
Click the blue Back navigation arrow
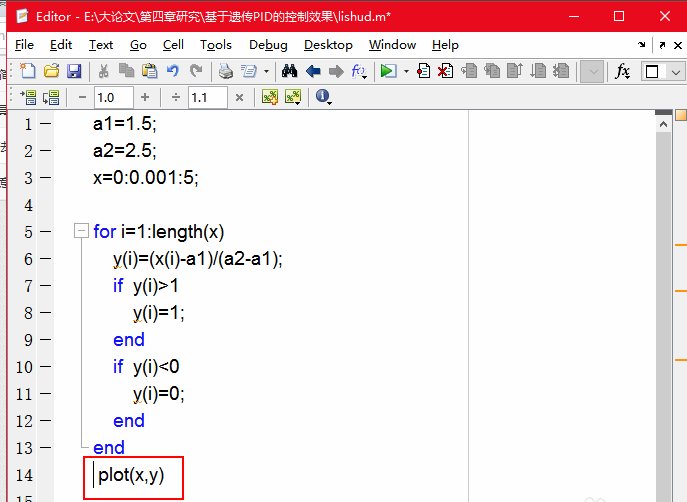pos(313,71)
